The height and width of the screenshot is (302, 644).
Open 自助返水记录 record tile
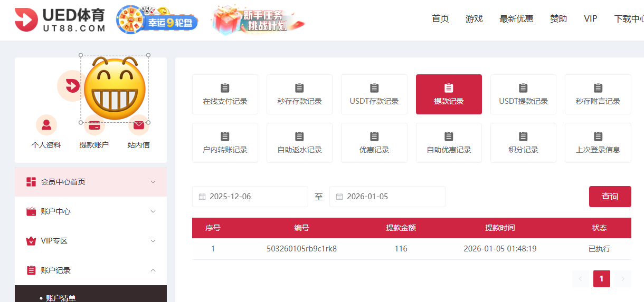[x=299, y=143]
